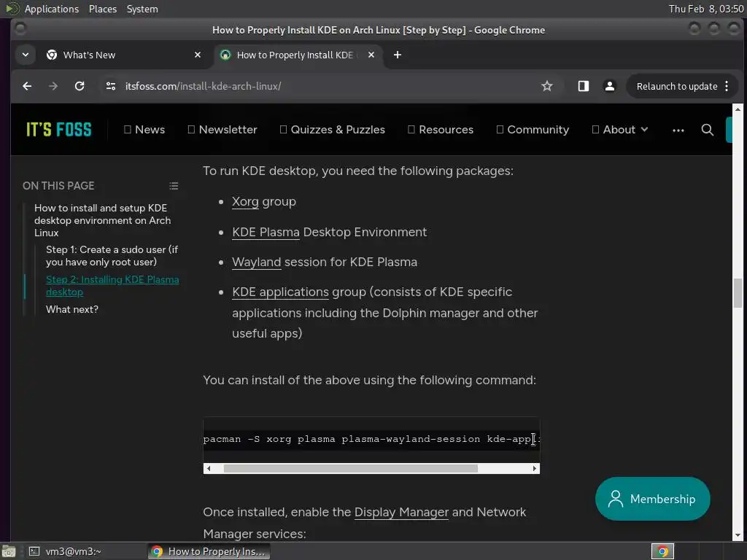Click Chrome icon in the system tray
This screenshot has height=560, width=747.
click(662, 551)
